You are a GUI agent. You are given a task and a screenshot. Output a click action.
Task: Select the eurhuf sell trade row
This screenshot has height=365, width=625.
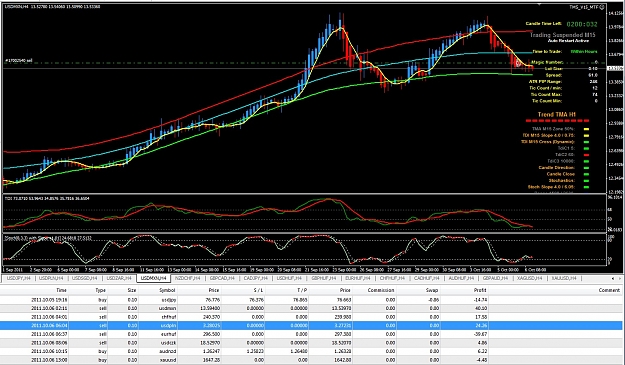point(311,334)
